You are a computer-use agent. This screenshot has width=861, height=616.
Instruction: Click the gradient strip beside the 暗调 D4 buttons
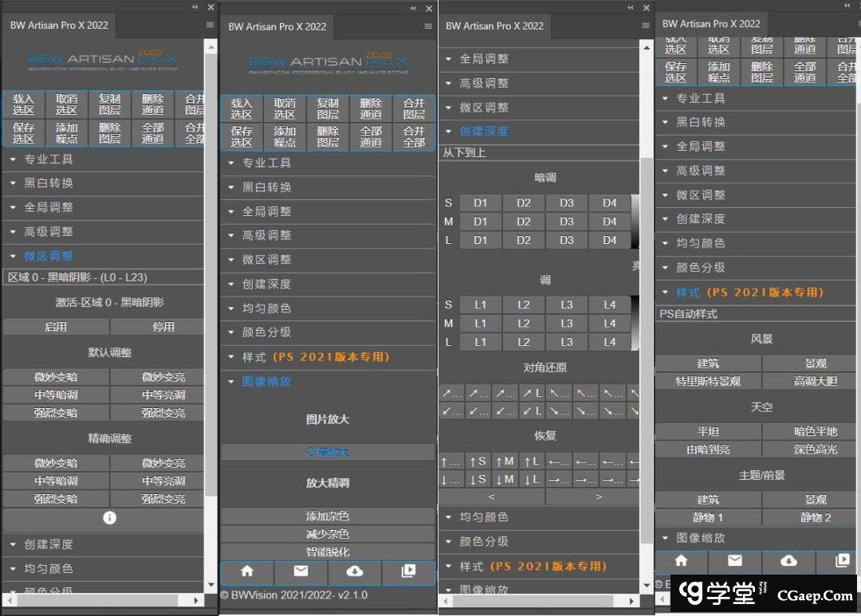pos(635,222)
